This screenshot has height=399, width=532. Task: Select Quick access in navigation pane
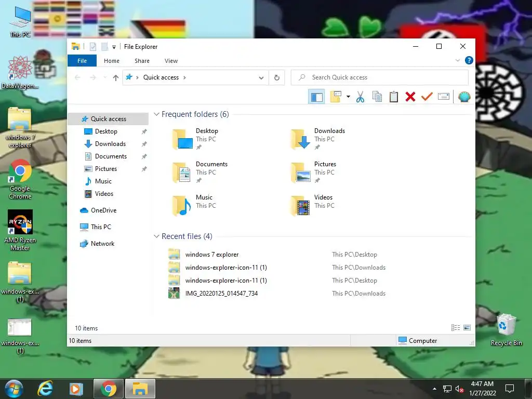coord(108,119)
